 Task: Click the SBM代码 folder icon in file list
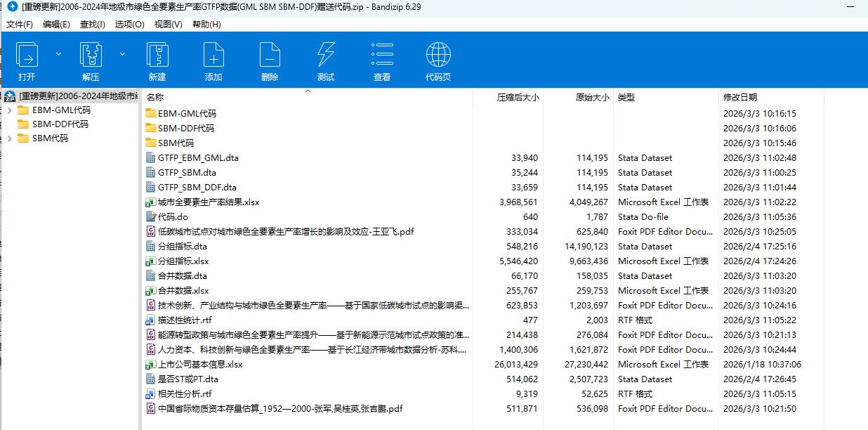click(x=151, y=143)
